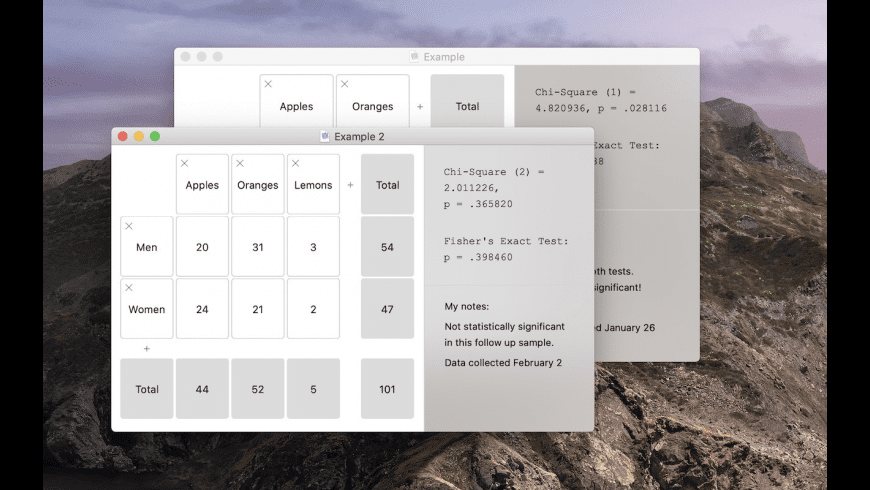Delete the Men row via its X

(129, 226)
